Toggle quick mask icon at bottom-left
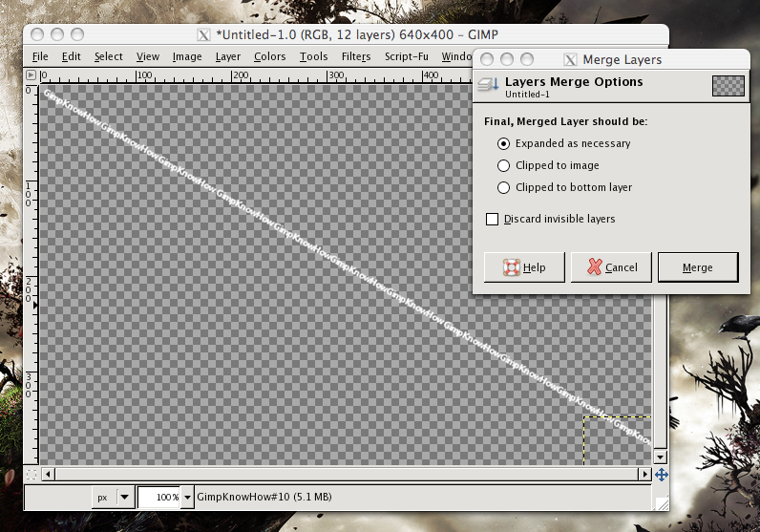760x532 pixels. pos(32,475)
